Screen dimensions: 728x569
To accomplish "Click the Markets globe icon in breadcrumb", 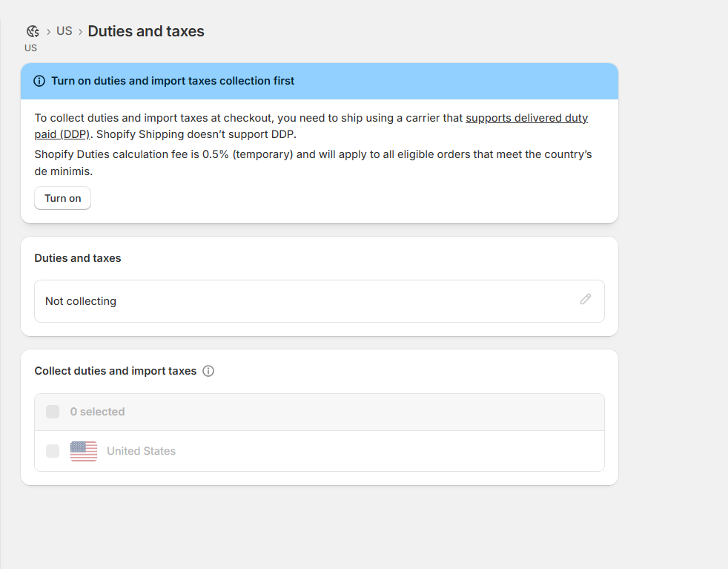I will click(33, 31).
